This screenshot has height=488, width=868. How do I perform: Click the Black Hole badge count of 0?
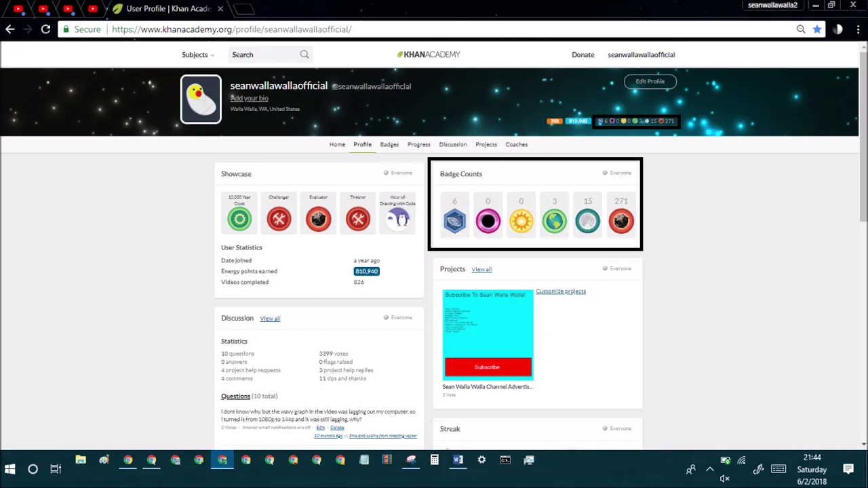point(488,215)
